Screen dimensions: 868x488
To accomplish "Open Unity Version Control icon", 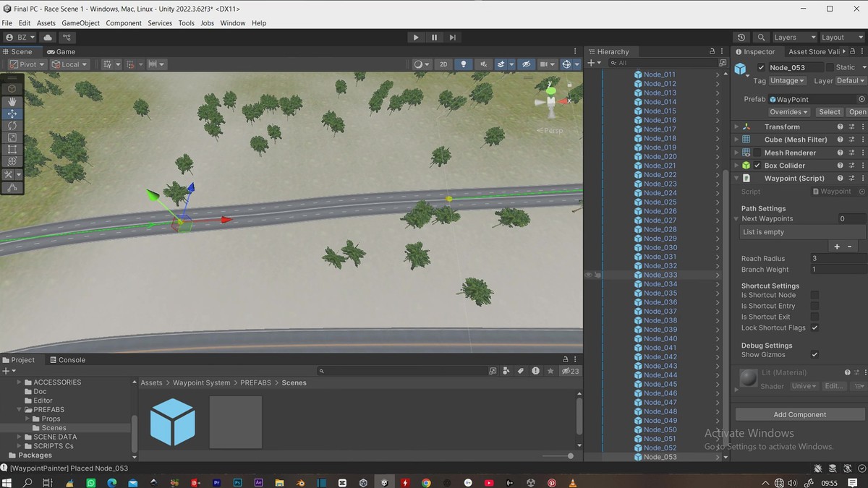I will pos(67,38).
